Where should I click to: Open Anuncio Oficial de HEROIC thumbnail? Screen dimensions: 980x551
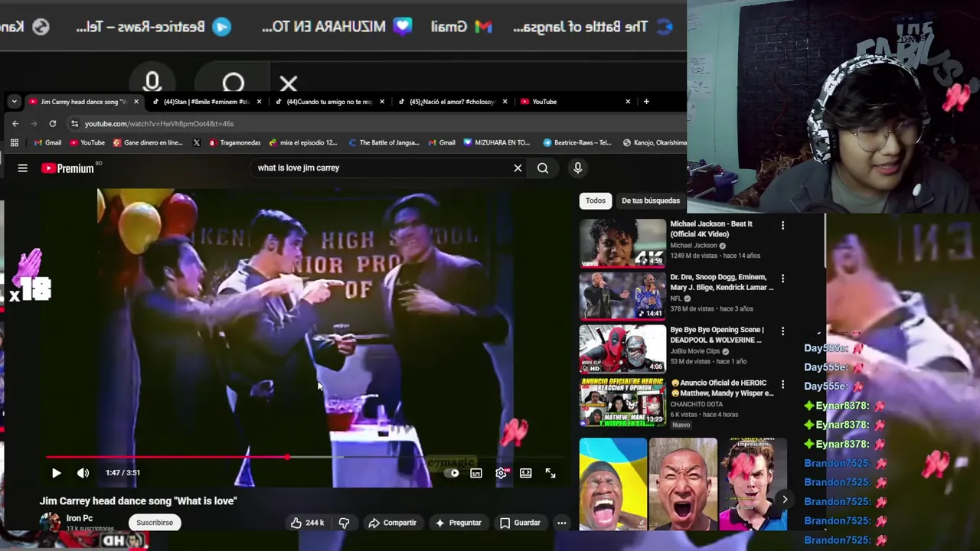(x=622, y=401)
